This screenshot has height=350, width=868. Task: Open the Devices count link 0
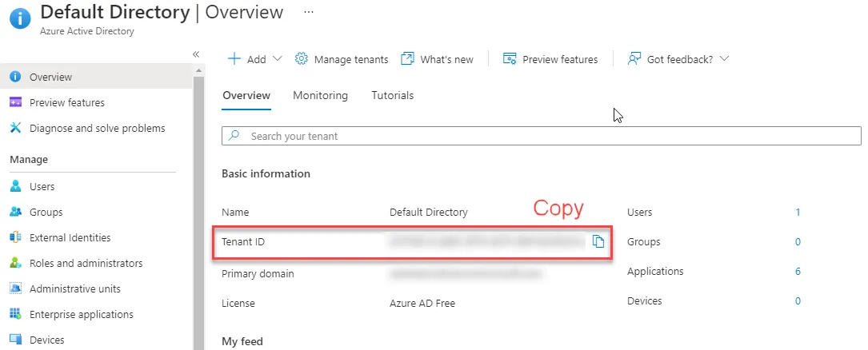point(798,300)
